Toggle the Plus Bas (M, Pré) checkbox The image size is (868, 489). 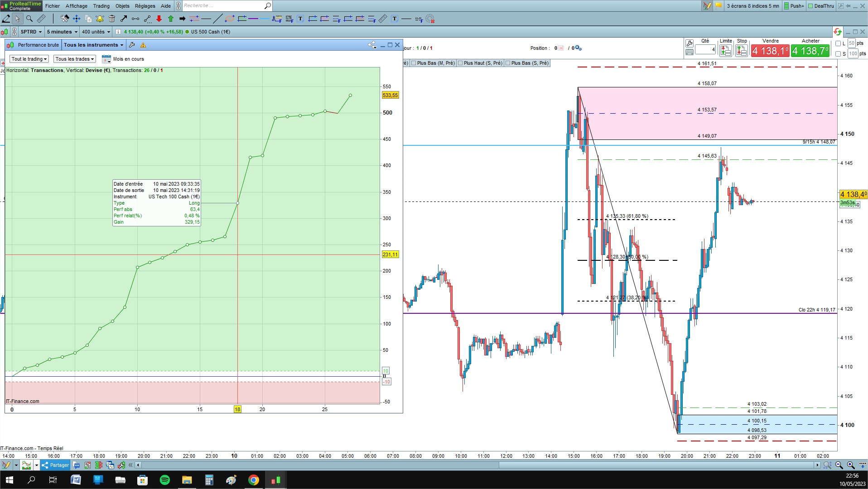click(x=414, y=63)
